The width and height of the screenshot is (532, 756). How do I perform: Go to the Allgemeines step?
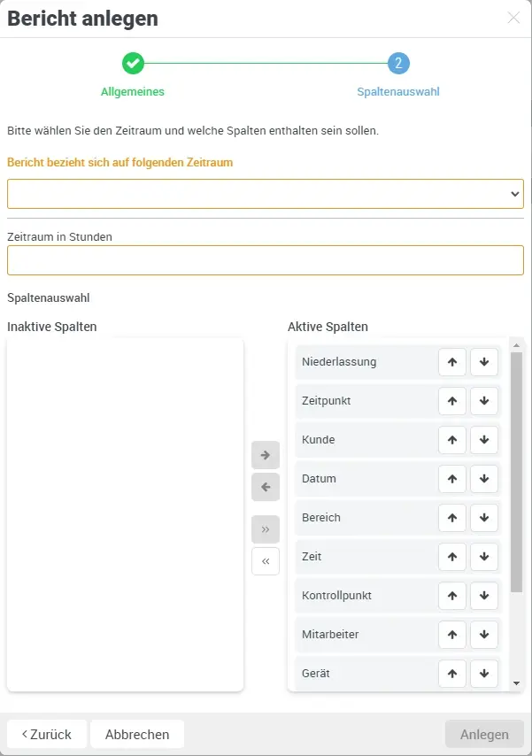point(132,64)
